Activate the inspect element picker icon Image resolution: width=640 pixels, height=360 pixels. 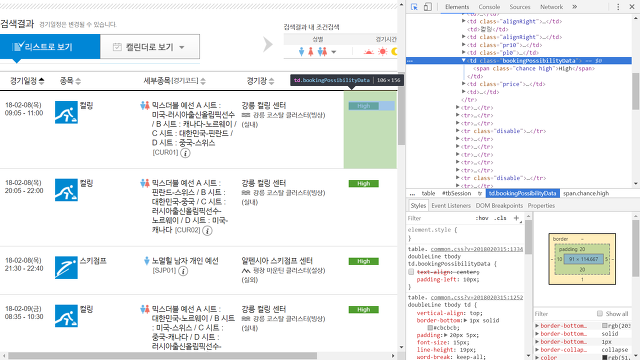pyautogui.click(x=414, y=7)
